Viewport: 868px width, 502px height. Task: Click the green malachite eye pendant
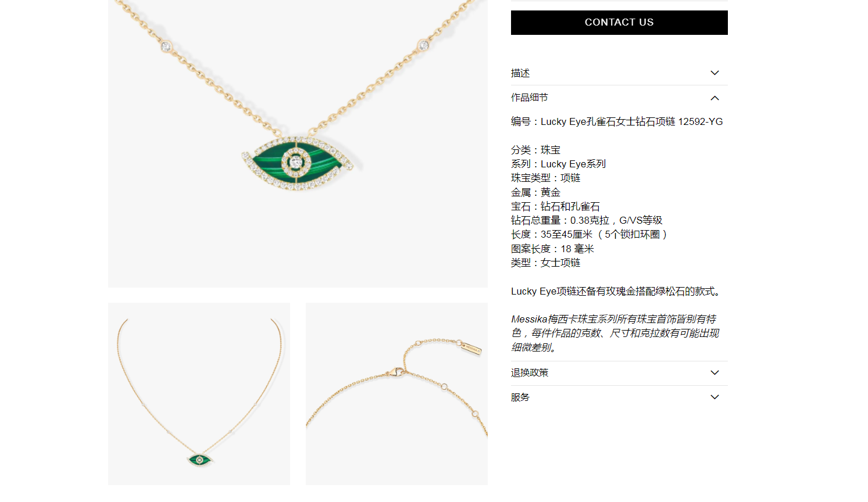[297, 163]
